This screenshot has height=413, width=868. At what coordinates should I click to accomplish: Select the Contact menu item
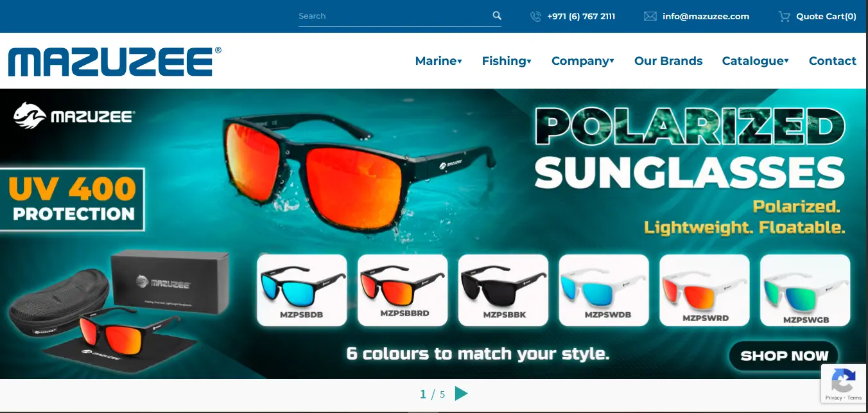[x=833, y=60]
